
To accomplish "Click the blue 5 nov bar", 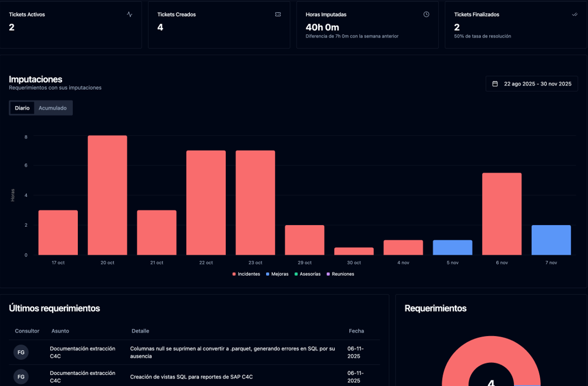I will click(453, 248).
